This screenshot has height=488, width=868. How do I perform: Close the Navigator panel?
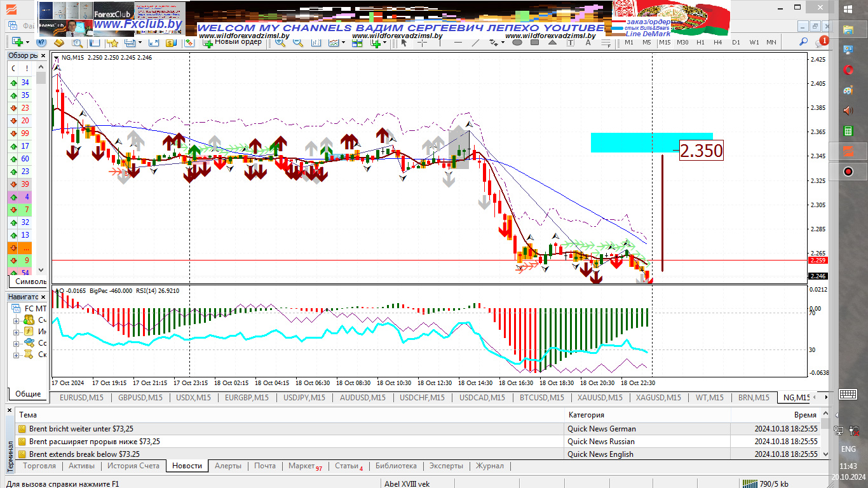[44, 297]
